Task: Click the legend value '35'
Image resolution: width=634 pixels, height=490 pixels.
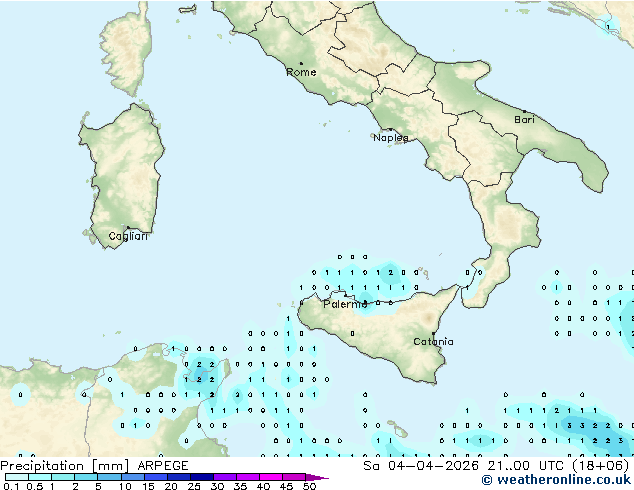Action: [x=240, y=486]
